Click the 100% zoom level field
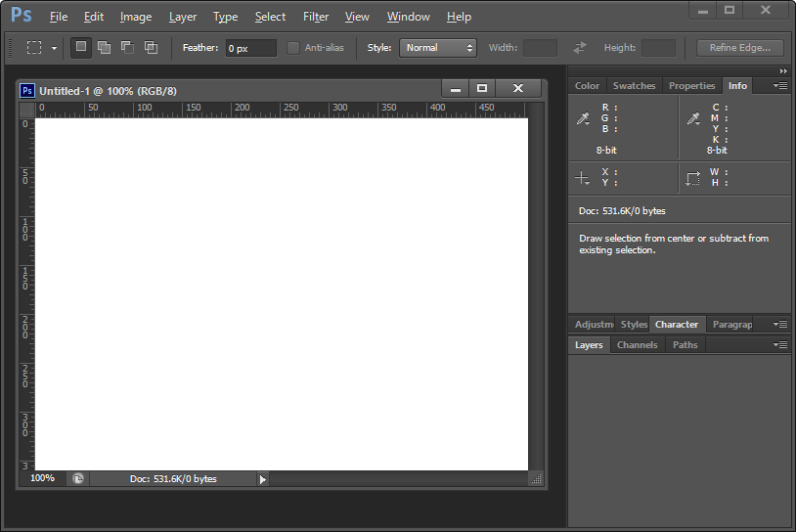This screenshot has width=796, height=532. (43, 478)
